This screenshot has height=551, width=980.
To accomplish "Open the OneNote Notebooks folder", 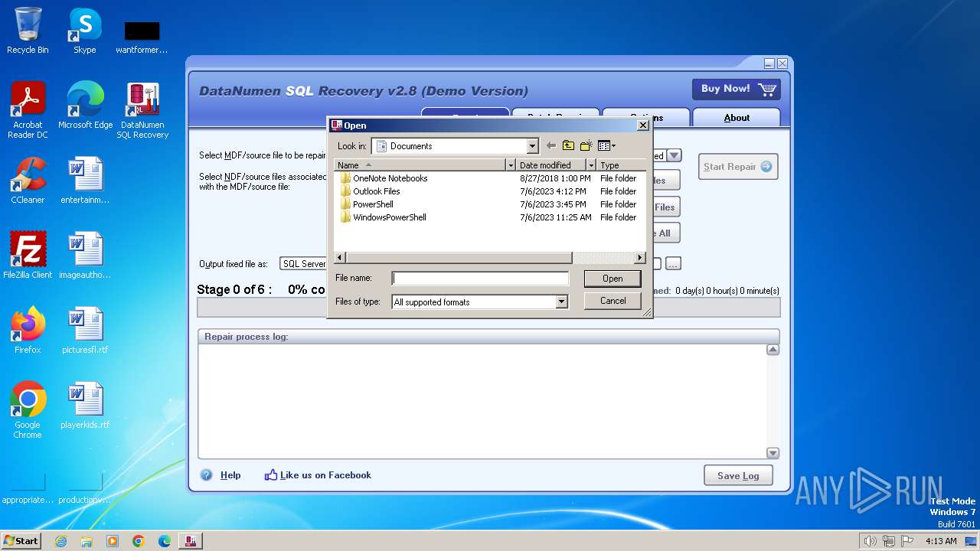I will 390,178.
